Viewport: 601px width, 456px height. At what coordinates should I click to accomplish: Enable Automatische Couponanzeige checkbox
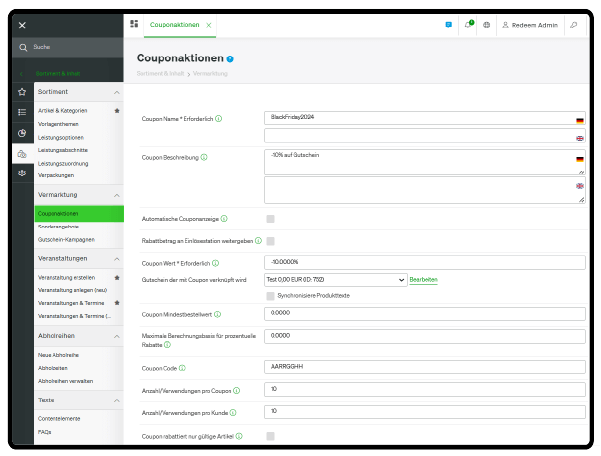[271, 218]
